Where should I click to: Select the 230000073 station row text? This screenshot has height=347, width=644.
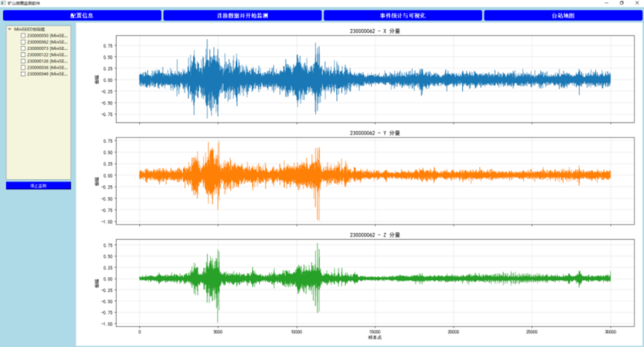[47, 49]
